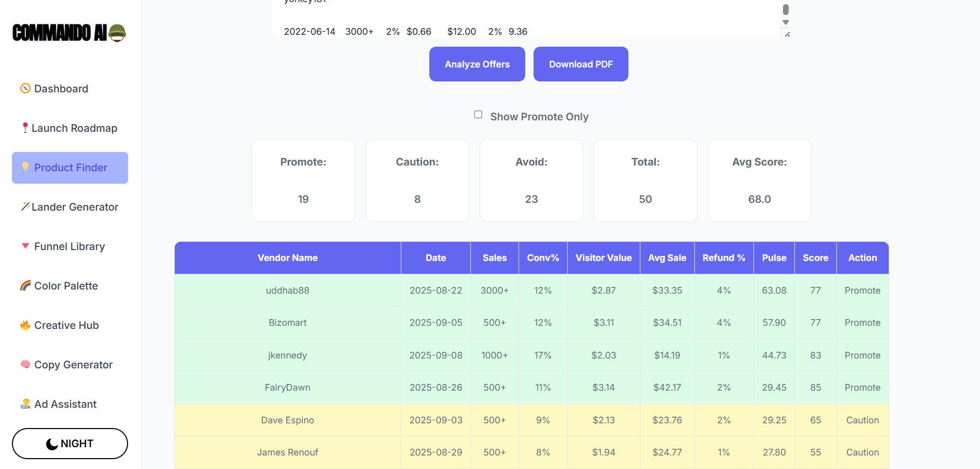Click the textarea resize handle
980x469 pixels.
[787, 34]
